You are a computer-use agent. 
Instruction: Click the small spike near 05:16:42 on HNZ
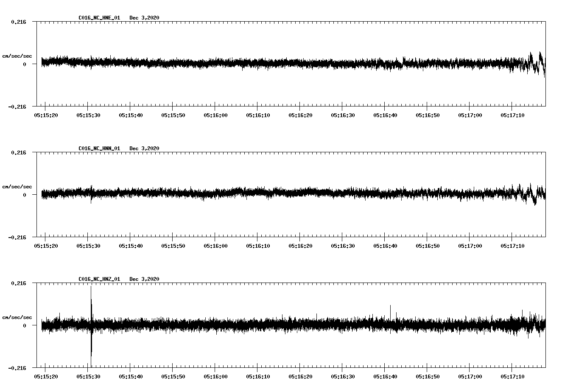(391, 310)
